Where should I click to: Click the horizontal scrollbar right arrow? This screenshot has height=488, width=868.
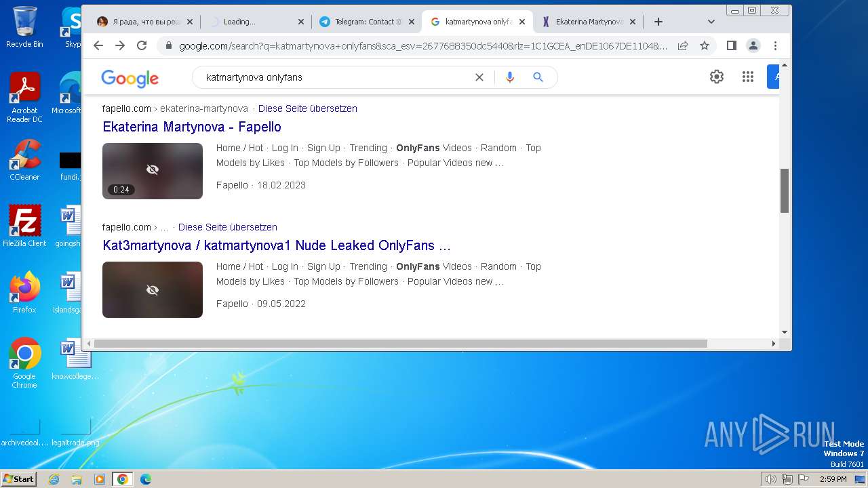[x=774, y=344]
